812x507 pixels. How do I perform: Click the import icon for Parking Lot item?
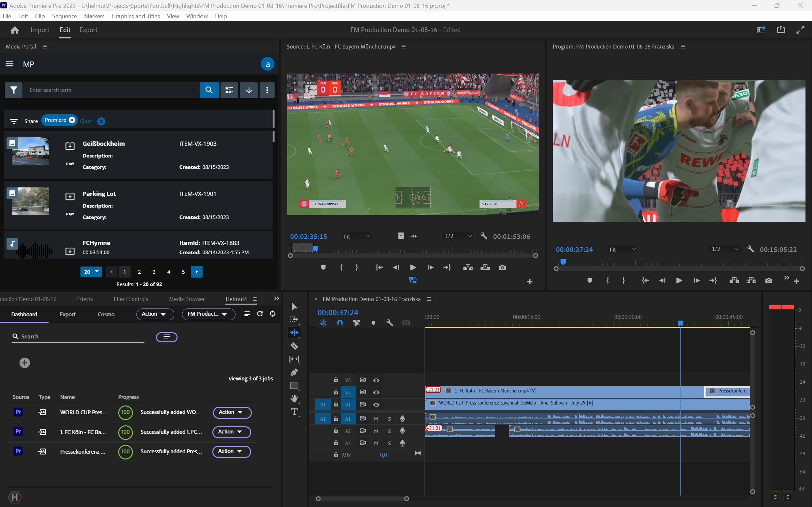[70, 196]
